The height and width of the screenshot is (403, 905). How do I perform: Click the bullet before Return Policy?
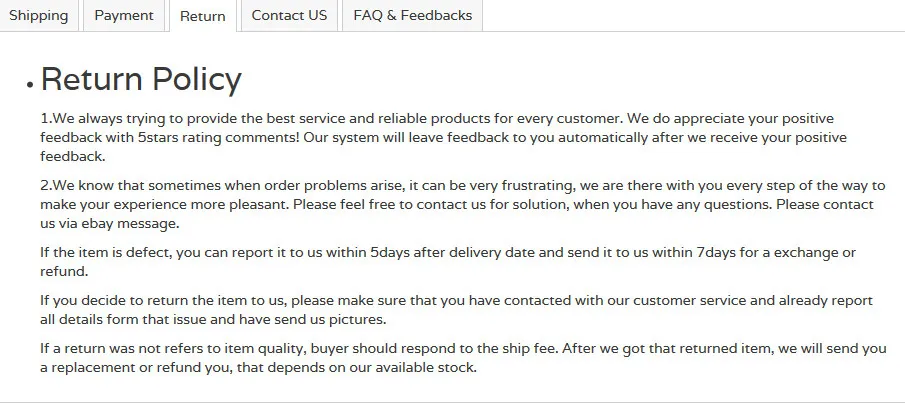[30, 84]
